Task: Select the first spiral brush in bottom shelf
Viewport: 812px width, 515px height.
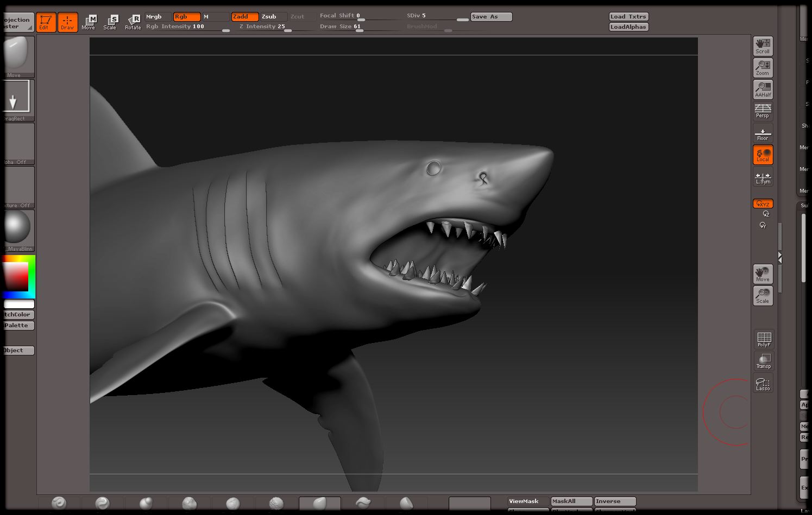Action: (x=59, y=504)
